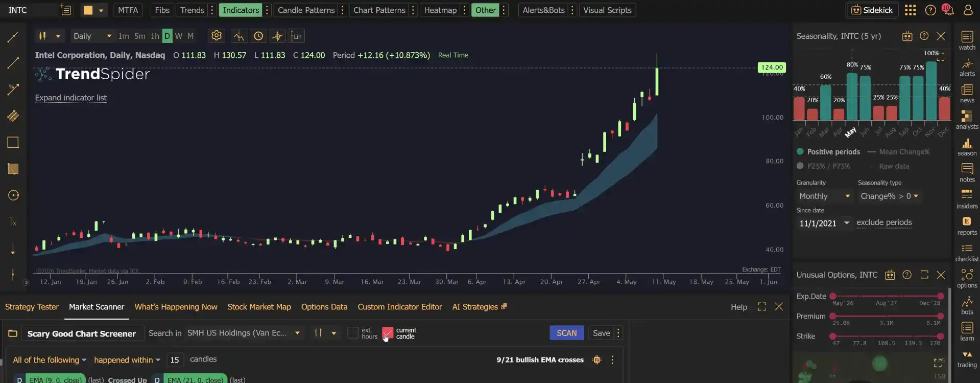980x383 pixels.
Task: Open the Since date 11/1/2021 dropdown
Action: [x=824, y=223]
